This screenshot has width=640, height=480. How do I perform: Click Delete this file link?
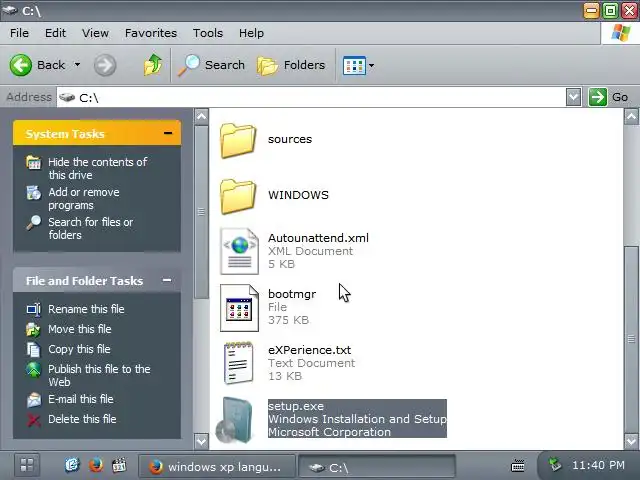point(82,419)
